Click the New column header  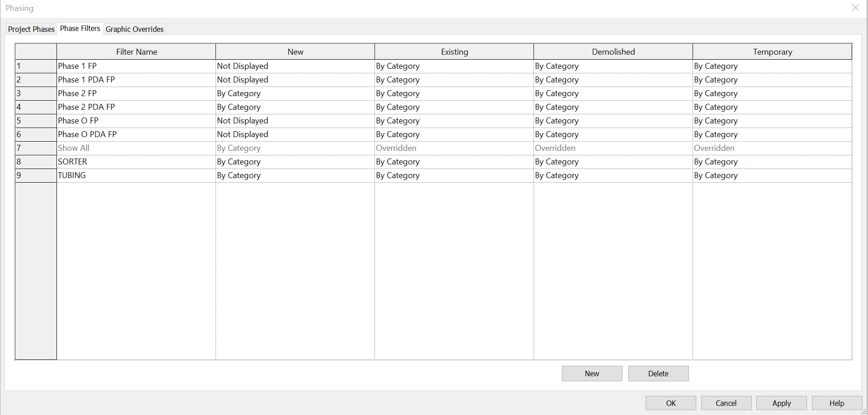tap(295, 51)
